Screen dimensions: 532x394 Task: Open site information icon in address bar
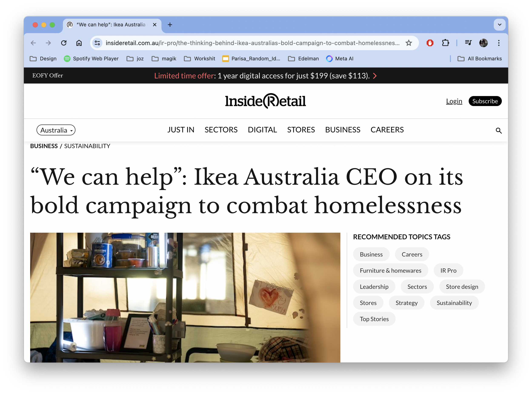tap(97, 43)
